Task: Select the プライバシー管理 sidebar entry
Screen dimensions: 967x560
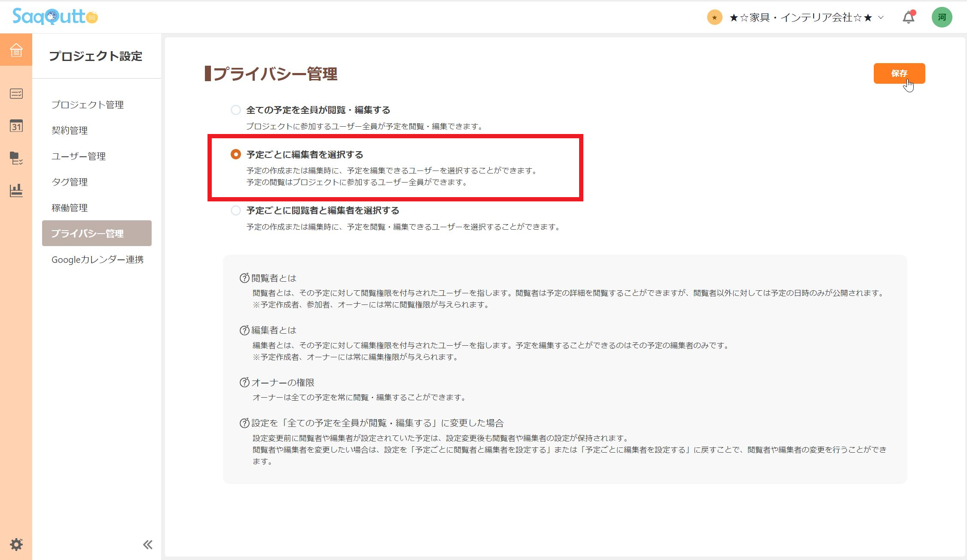Action: pyautogui.click(x=88, y=234)
